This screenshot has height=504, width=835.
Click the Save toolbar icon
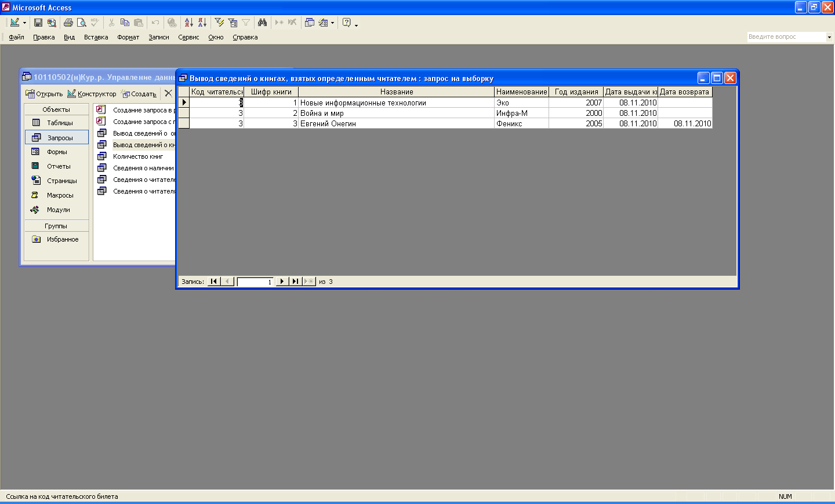tap(38, 23)
